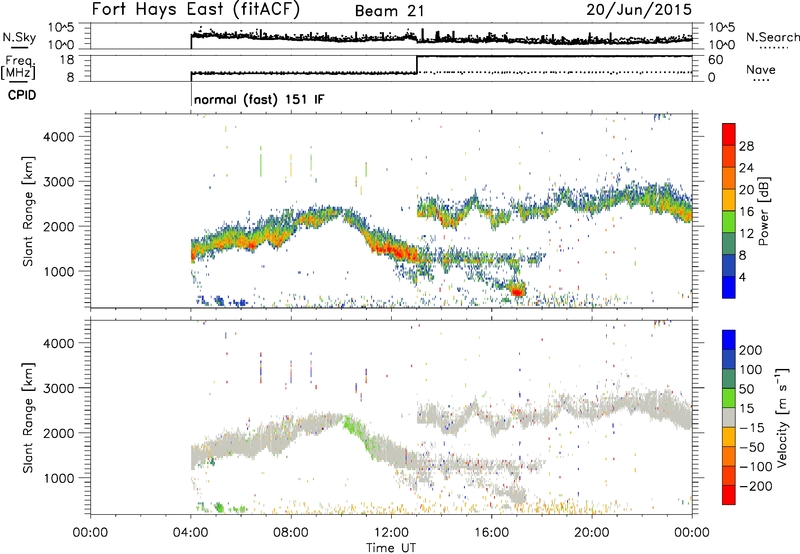Click the '60' Nave axis value
Viewport: 800px width, 554px height.
tap(715, 60)
